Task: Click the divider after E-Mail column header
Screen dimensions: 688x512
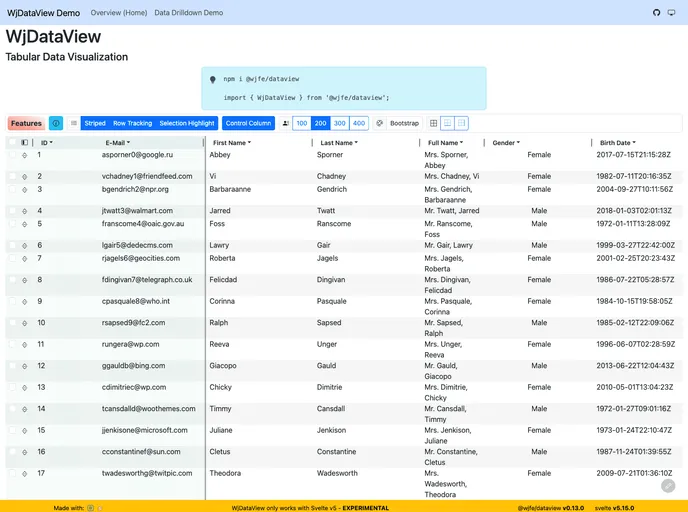Action: pyautogui.click(x=204, y=143)
